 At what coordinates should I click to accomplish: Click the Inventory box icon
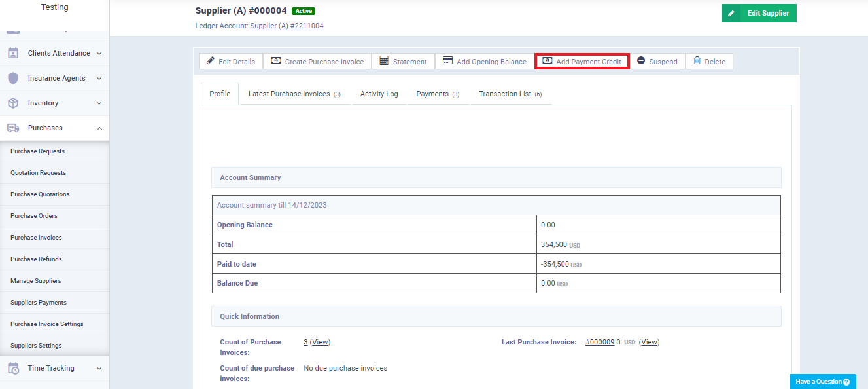[x=13, y=103]
